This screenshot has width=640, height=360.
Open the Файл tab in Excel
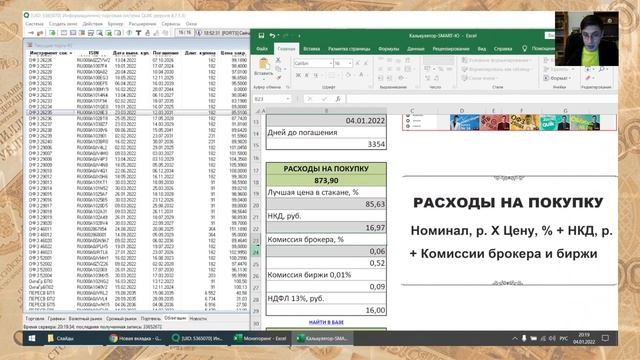click(262, 49)
